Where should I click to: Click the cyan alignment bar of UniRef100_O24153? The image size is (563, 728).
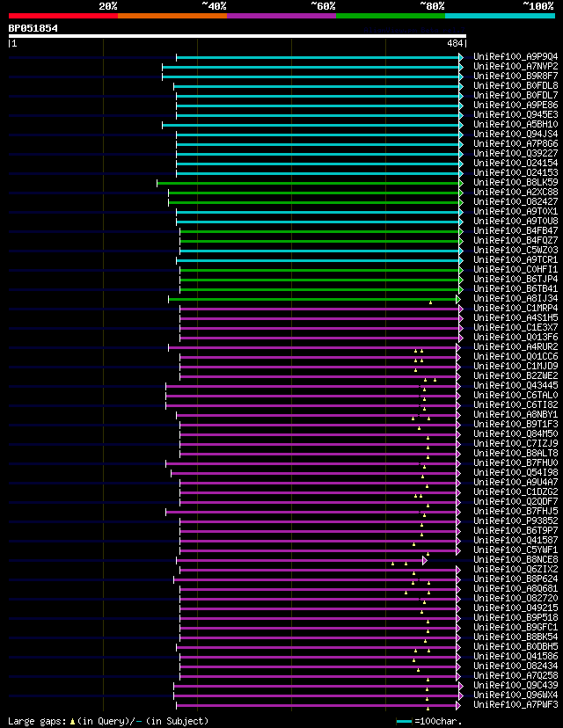click(x=319, y=173)
